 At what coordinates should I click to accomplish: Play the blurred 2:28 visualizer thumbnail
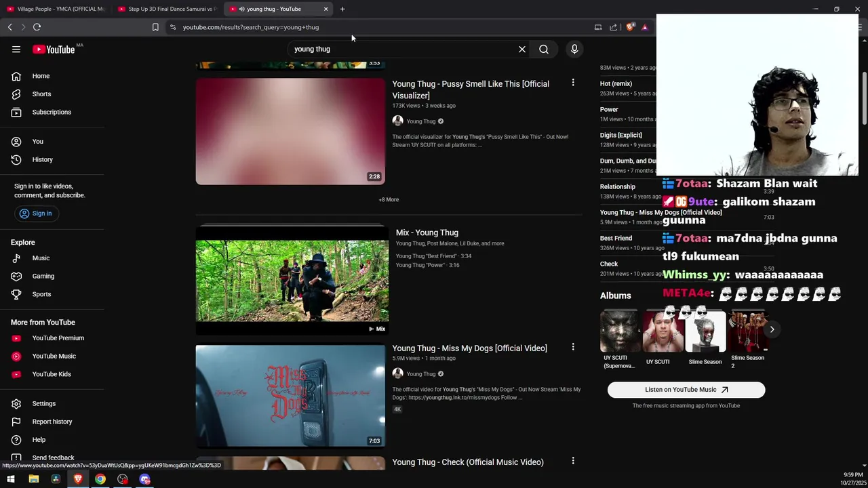[x=290, y=131]
